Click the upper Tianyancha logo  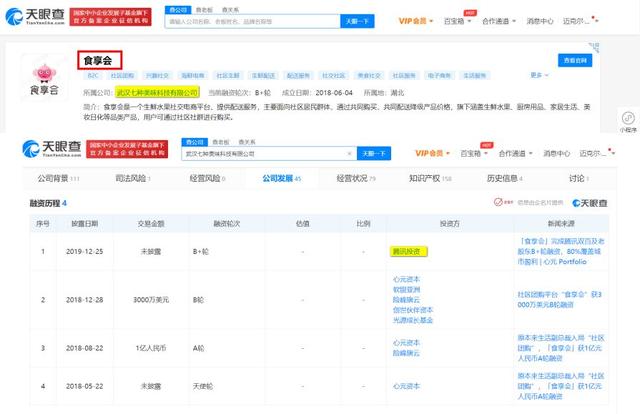pyautogui.click(x=35, y=17)
